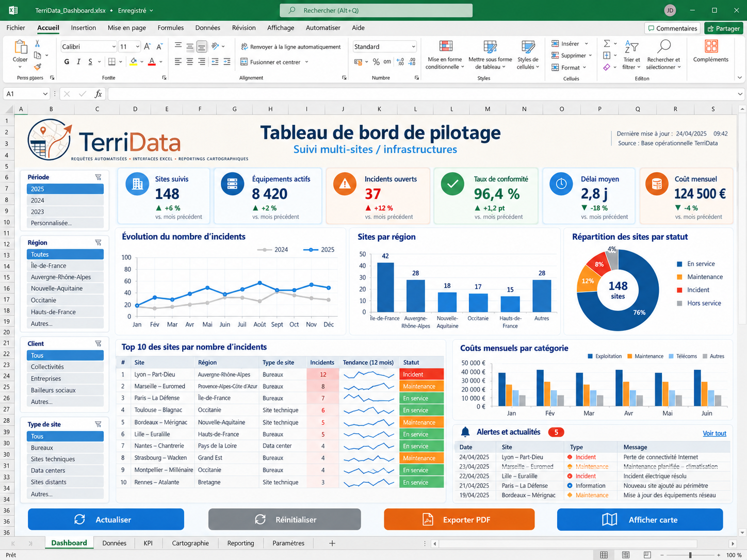This screenshot has height=560, width=747.
Task: Click the yellow fill color swatch
Action: [x=134, y=62]
